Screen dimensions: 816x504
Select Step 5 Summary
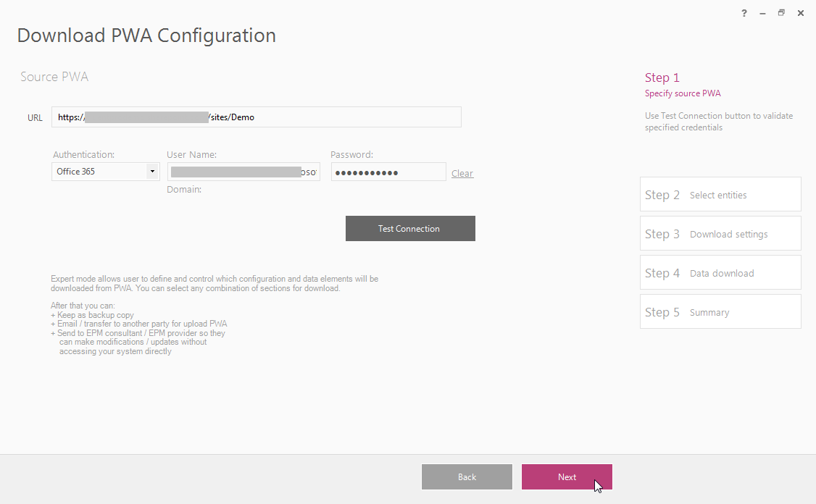coord(720,311)
